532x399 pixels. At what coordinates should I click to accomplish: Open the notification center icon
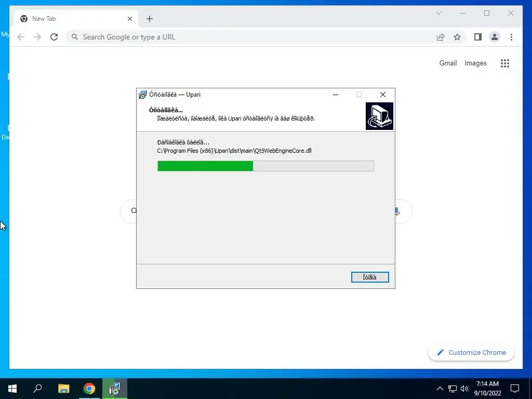coord(515,389)
